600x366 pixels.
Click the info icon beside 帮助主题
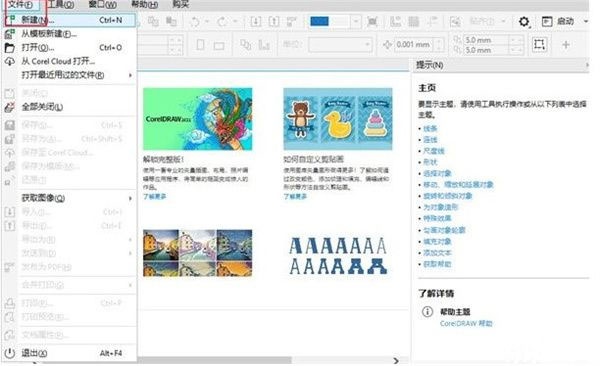[x=427, y=312]
